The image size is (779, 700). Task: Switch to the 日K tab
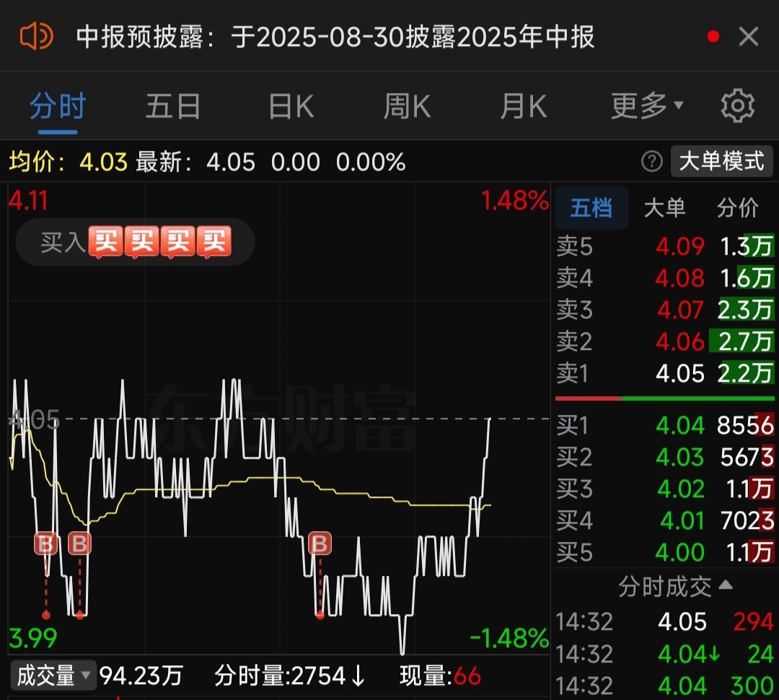(x=291, y=106)
